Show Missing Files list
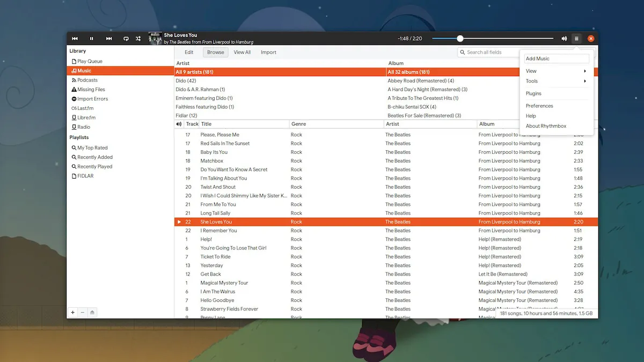 [x=120, y=90]
